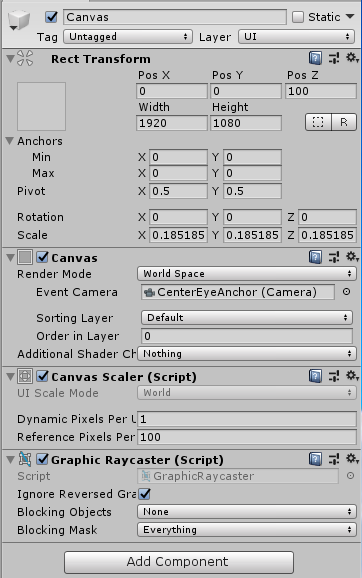The height and width of the screenshot is (578, 362).
Task: Open Canvas Scaler gear settings menu
Action: (x=352, y=376)
